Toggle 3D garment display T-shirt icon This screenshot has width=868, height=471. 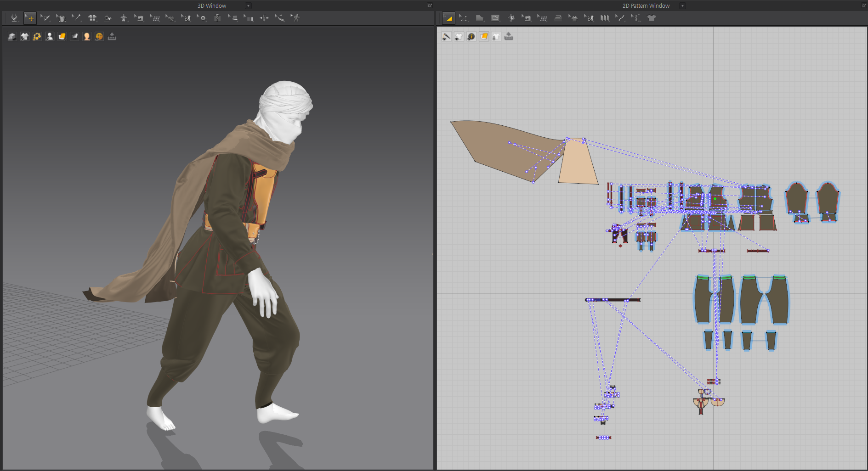click(25, 37)
